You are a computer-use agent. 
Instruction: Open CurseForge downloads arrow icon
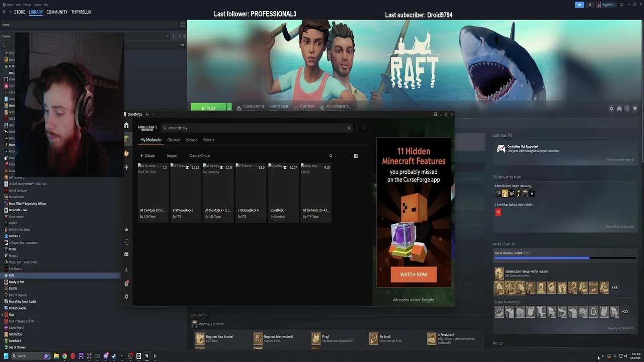tap(126, 269)
